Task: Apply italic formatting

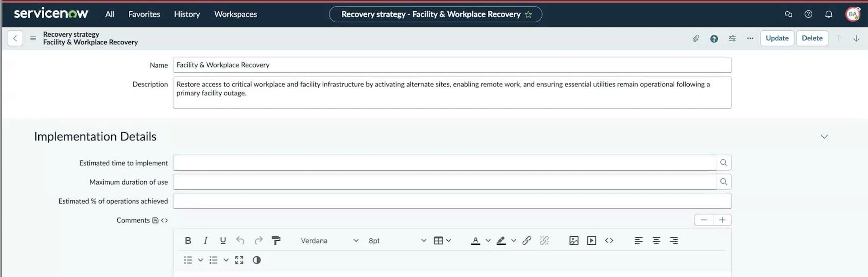Action: click(x=205, y=241)
